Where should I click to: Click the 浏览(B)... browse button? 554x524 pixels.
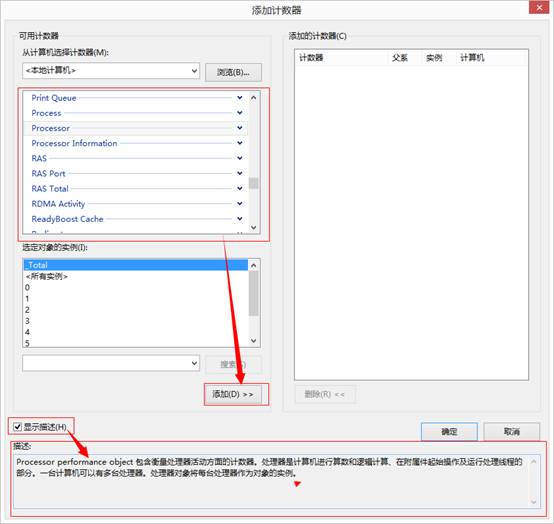[x=233, y=72]
